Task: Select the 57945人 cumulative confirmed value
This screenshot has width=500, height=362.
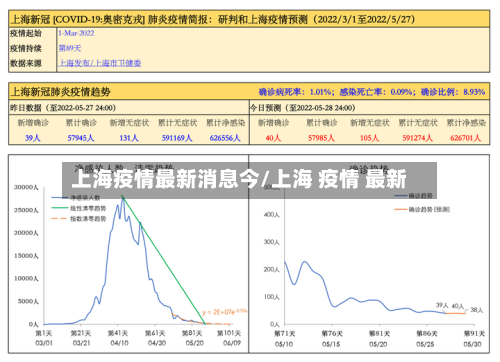Action: (81, 138)
